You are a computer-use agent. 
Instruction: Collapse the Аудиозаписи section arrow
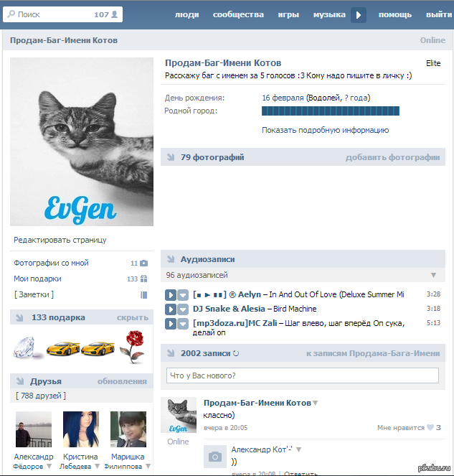(171, 259)
